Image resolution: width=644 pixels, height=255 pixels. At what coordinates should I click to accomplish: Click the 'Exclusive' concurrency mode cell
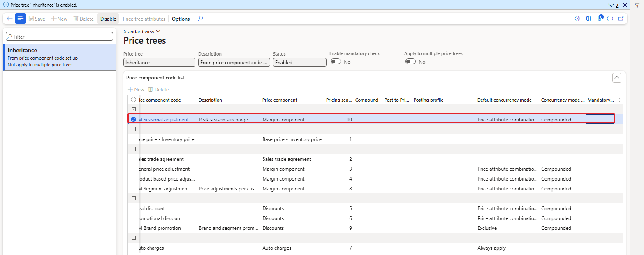487,228
